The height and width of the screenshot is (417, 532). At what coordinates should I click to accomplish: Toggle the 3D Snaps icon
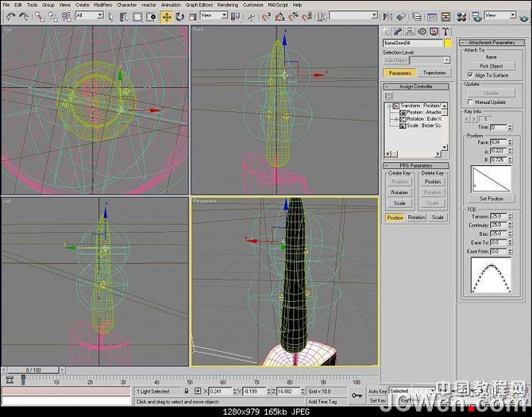(x=266, y=17)
